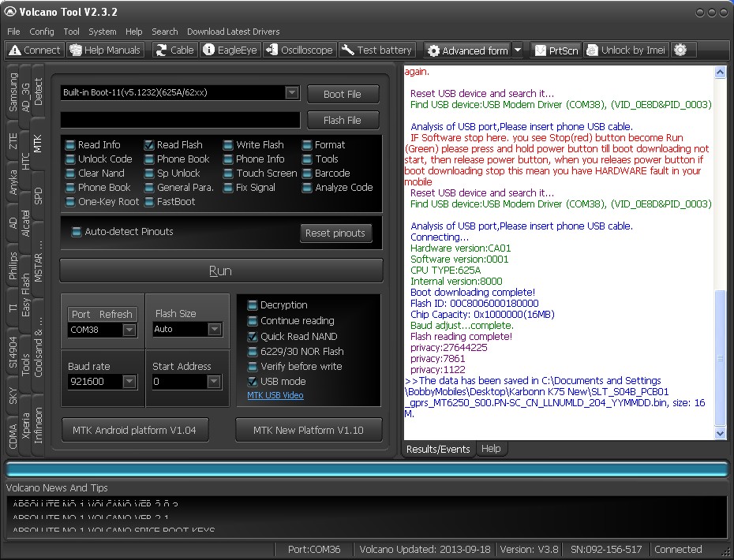Enable Auto-detect Pinouts checkbox
The width and height of the screenshot is (734, 560).
tap(77, 232)
